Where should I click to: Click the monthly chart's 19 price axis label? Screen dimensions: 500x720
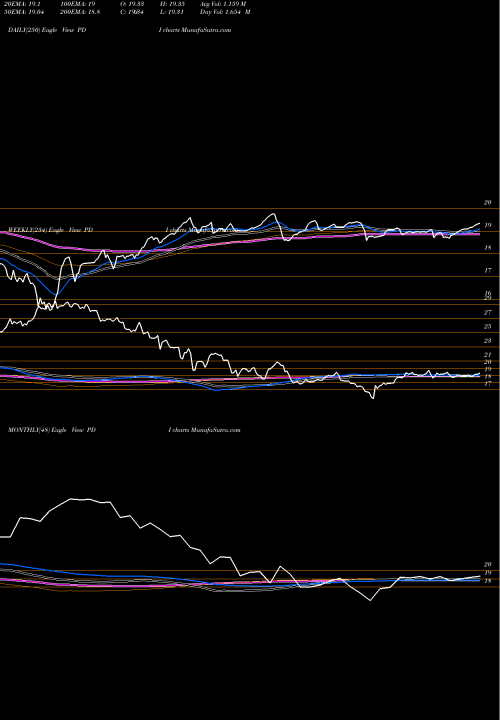[x=488, y=573]
